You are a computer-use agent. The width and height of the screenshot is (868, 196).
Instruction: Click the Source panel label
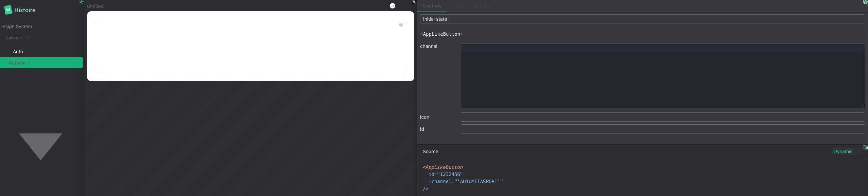[x=430, y=152]
